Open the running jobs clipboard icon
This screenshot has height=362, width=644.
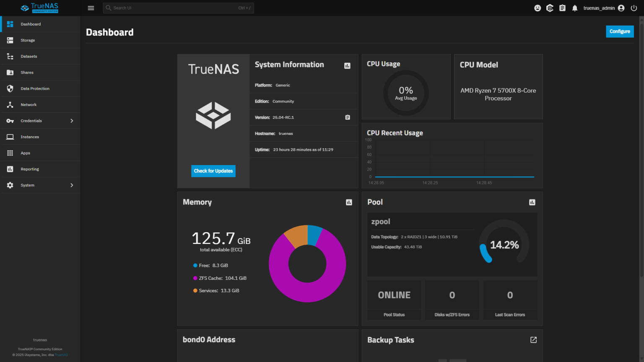[562, 8]
